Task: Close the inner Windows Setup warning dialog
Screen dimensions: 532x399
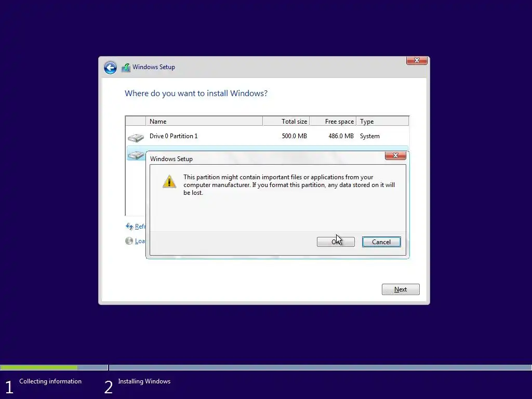Action: 395,155
